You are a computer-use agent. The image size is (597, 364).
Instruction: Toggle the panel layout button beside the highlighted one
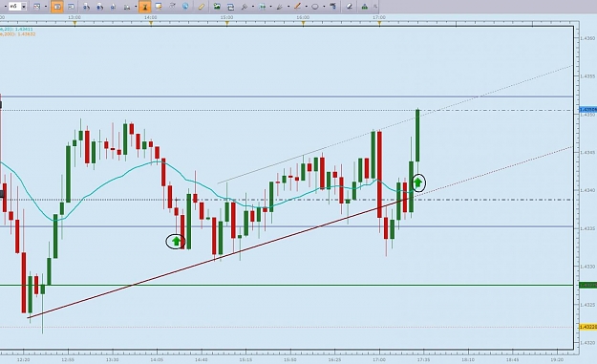tap(71, 6)
